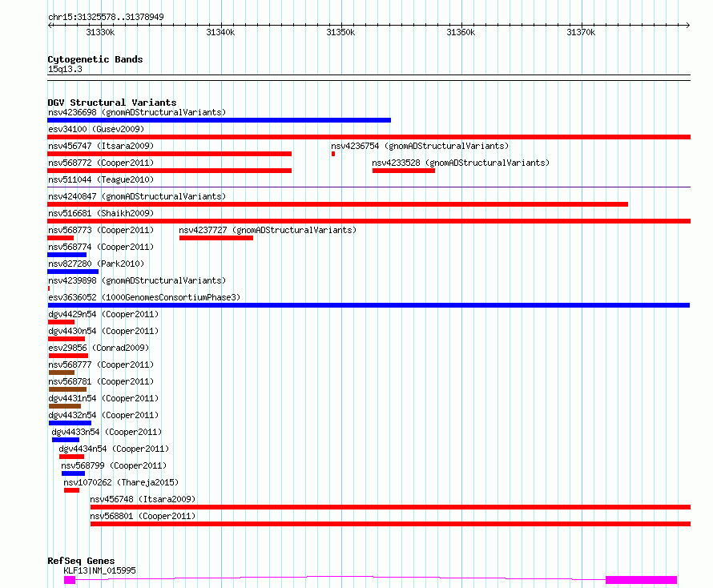Click the nsv827280 blue variant bar
Screen dimensions: 713x588
[x=73, y=272]
